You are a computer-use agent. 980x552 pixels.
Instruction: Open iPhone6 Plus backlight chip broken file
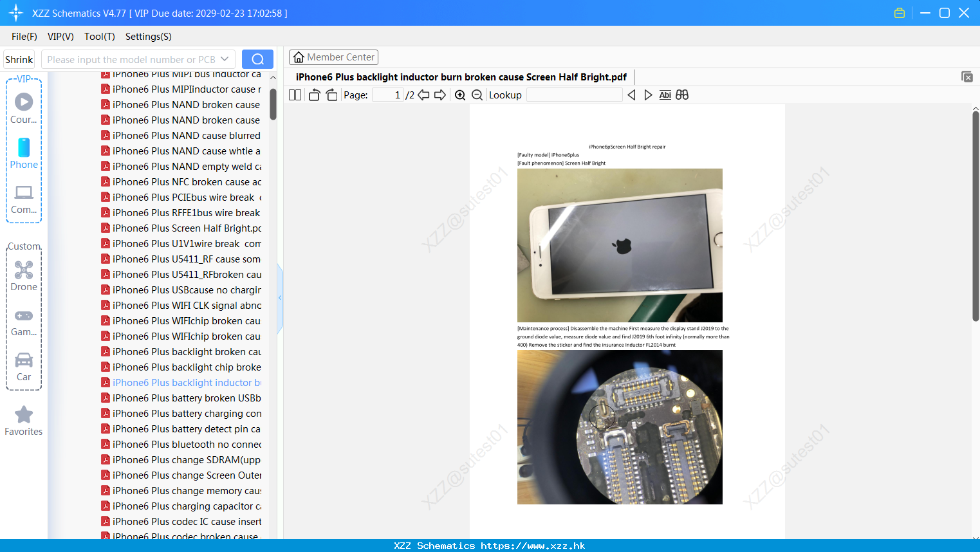[181, 367]
